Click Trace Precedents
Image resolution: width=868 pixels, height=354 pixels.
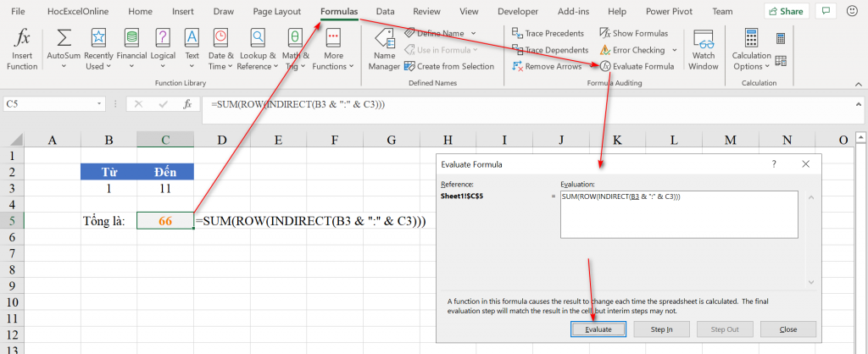(x=548, y=33)
